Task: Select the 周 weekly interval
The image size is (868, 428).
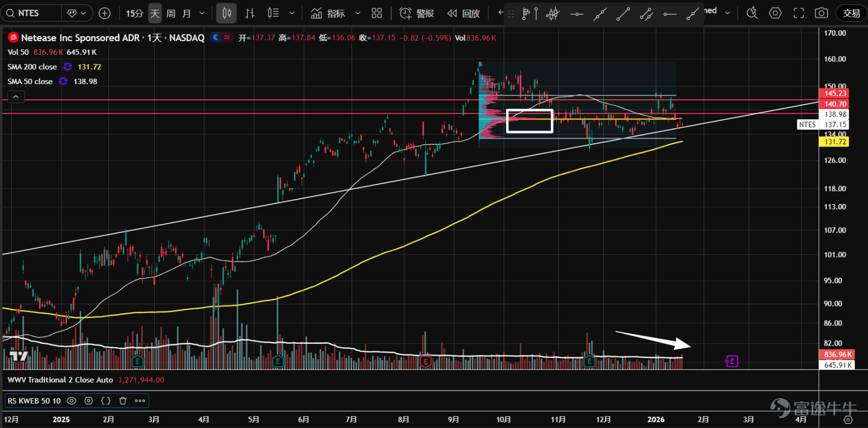Action: [x=171, y=13]
